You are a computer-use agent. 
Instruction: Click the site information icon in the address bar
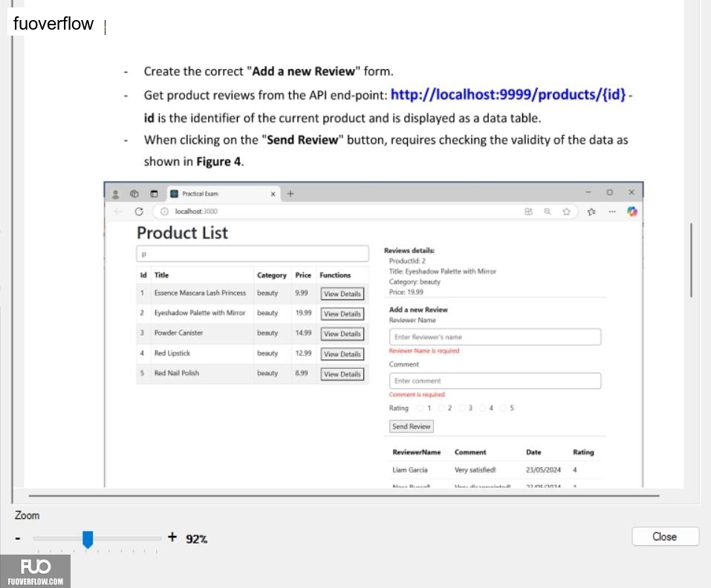pyautogui.click(x=164, y=212)
